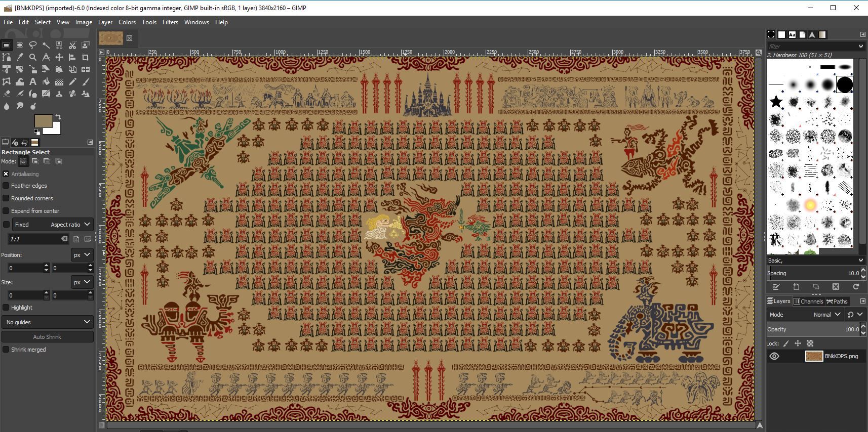The image size is (868, 432).
Task: Open the Windows menu
Action: (196, 22)
